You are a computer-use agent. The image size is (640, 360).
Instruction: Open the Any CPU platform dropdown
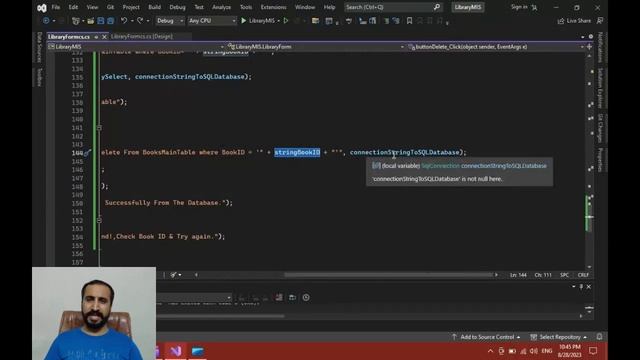pyautogui.click(x=212, y=20)
